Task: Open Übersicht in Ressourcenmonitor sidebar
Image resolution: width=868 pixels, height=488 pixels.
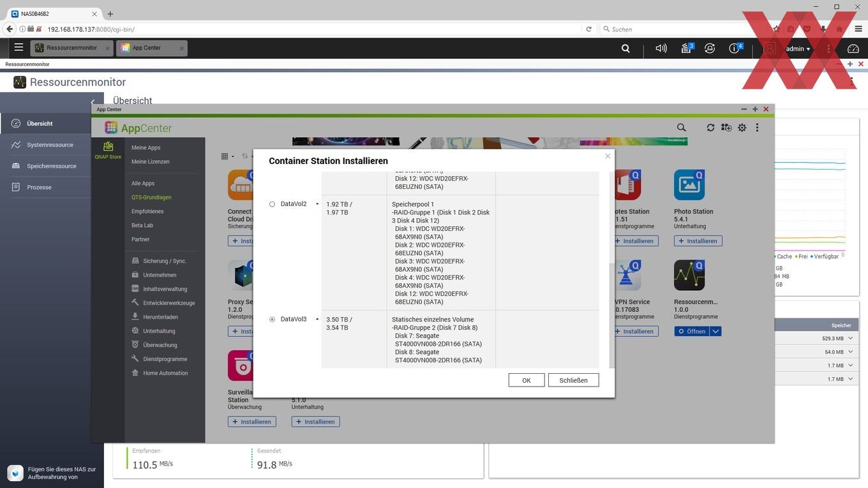Action: click(x=45, y=123)
